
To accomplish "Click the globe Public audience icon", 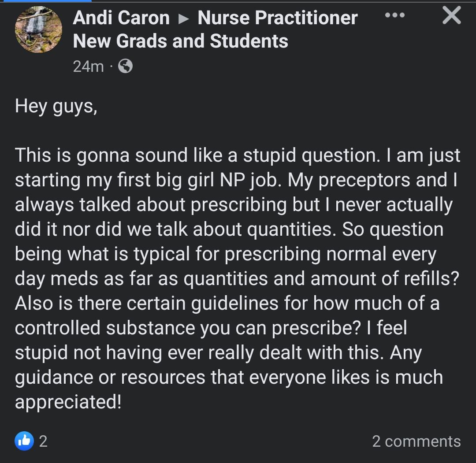I will click(x=125, y=66).
